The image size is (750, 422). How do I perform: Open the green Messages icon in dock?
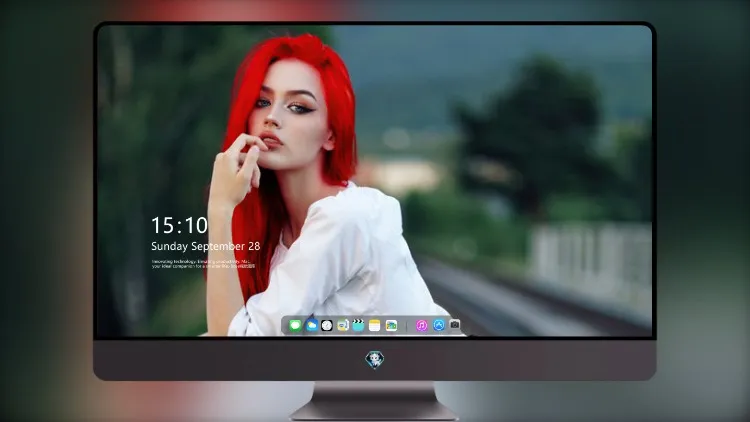(295, 326)
